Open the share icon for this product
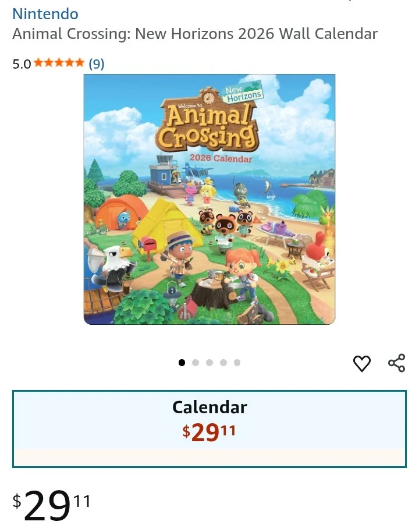Image resolution: width=419 pixels, height=532 pixels. (397, 363)
